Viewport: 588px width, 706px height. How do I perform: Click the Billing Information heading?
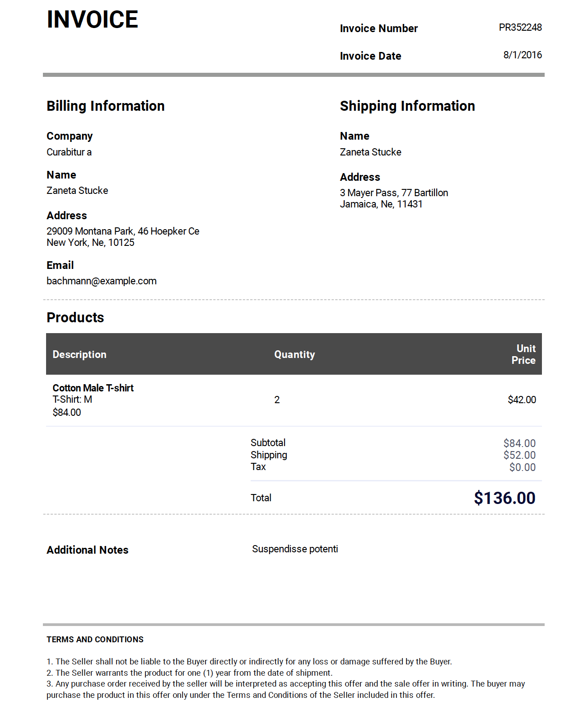pos(105,106)
